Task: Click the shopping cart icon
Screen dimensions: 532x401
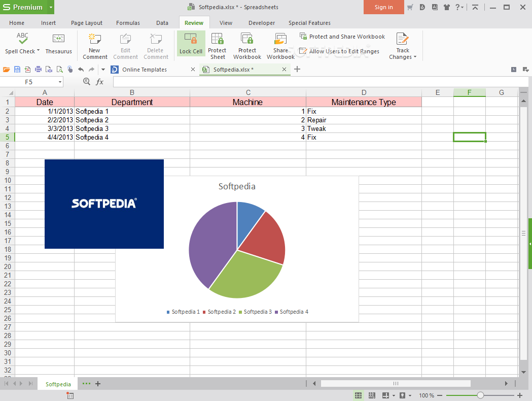Action: [410, 7]
